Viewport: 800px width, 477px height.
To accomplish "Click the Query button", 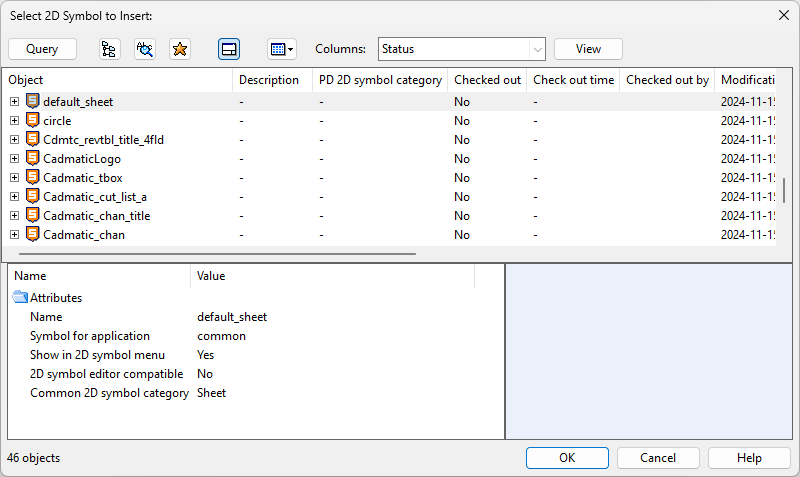I will point(42,49).
